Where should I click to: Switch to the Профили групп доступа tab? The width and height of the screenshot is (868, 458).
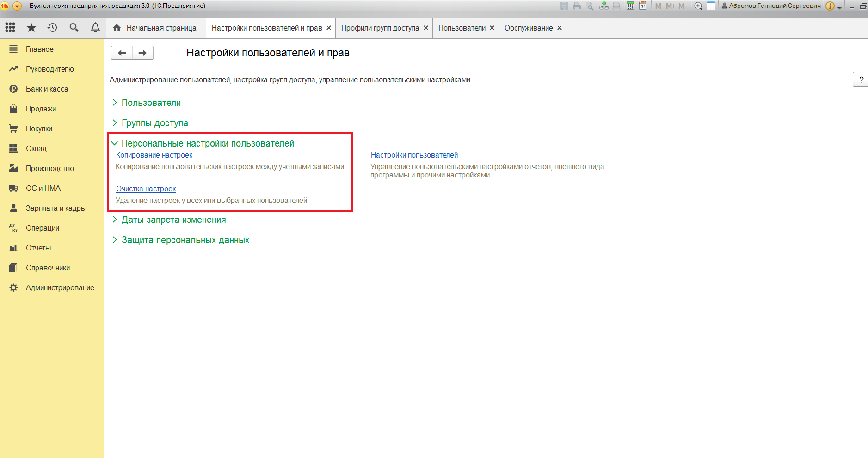(x=380, y=28)
